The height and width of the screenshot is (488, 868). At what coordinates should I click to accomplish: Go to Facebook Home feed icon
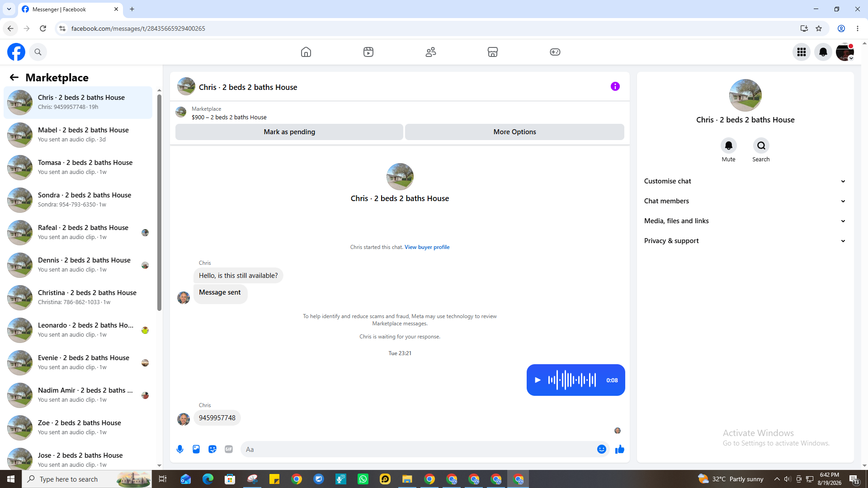click(x=306, y=52)
